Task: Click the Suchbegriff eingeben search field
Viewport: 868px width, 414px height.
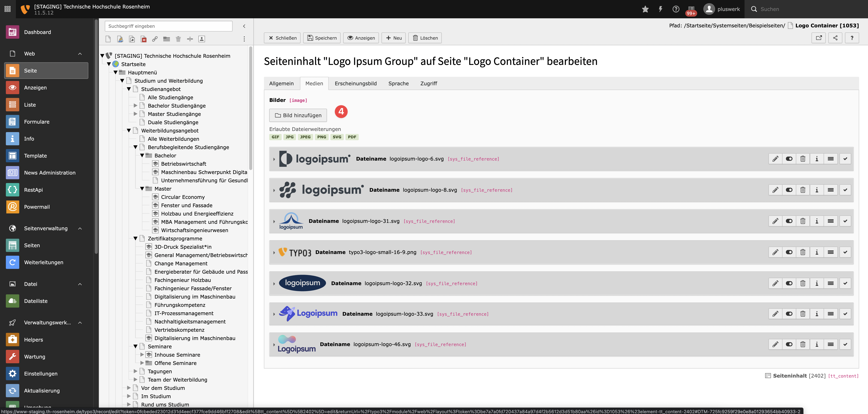Action: click(168, 26)
